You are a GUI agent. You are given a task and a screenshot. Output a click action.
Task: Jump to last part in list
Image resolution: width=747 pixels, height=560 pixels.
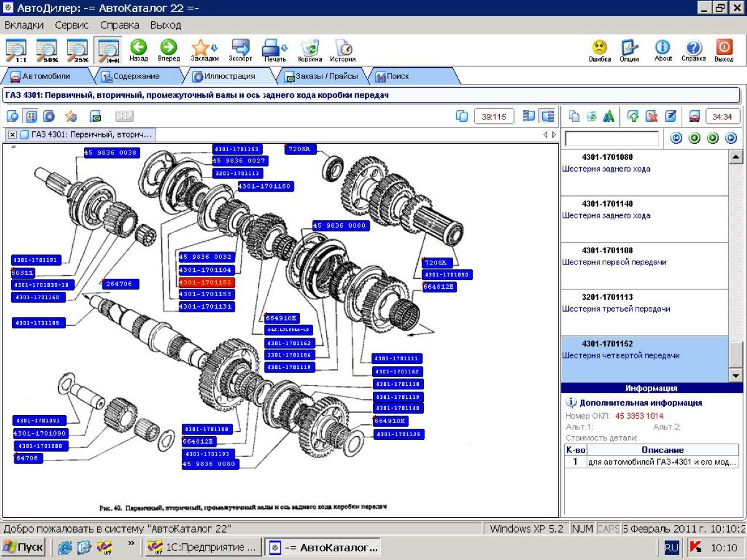point(731,138)
